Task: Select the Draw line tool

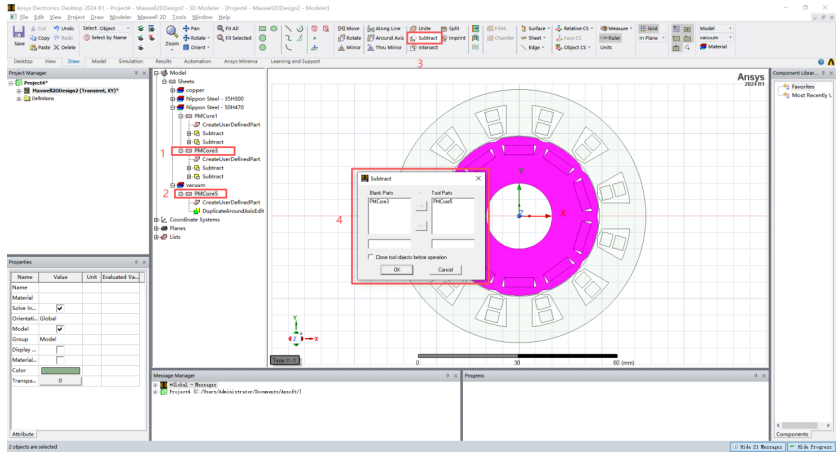Action: tap(288, 28)
